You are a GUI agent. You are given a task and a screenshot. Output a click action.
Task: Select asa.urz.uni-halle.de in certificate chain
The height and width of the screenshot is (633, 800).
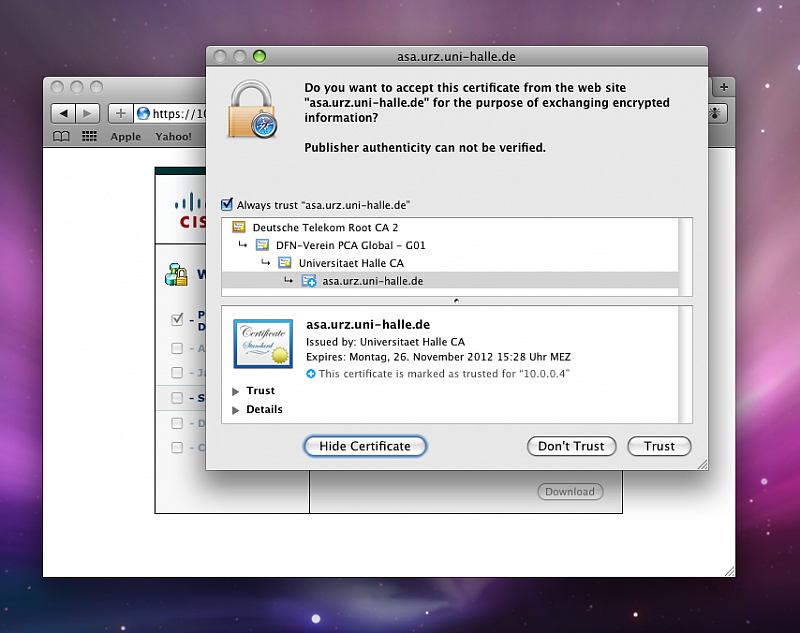[450, 281]
